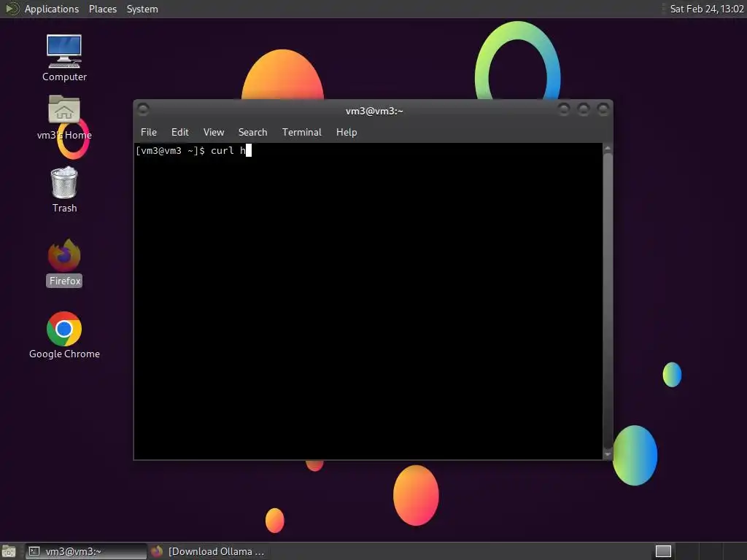747x560 pixels.
Task: Open the terminal's View menu
Action: [x=214, y=133]
